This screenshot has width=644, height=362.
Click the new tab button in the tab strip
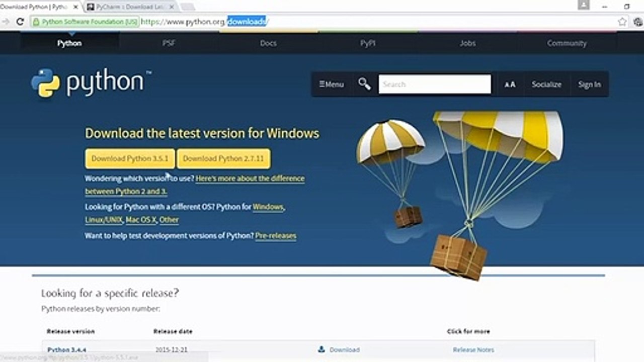(187, 7)
